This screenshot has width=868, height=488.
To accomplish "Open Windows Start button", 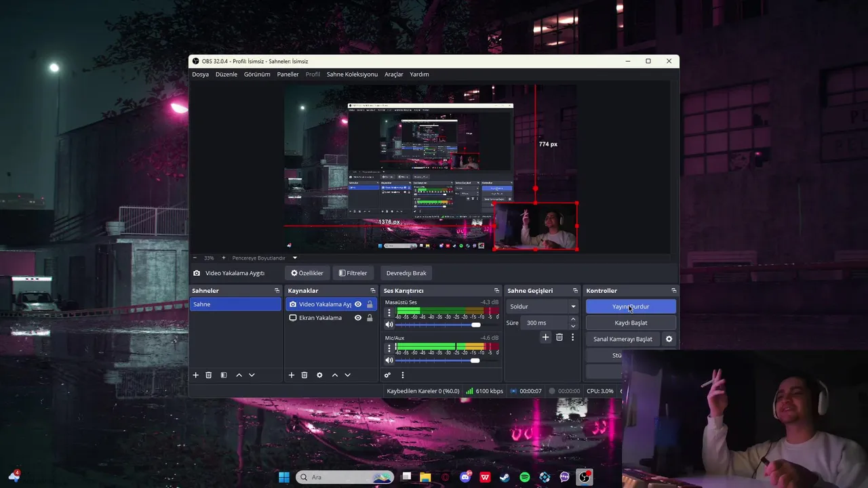I will pyautogui.click(x=284, y=477).
